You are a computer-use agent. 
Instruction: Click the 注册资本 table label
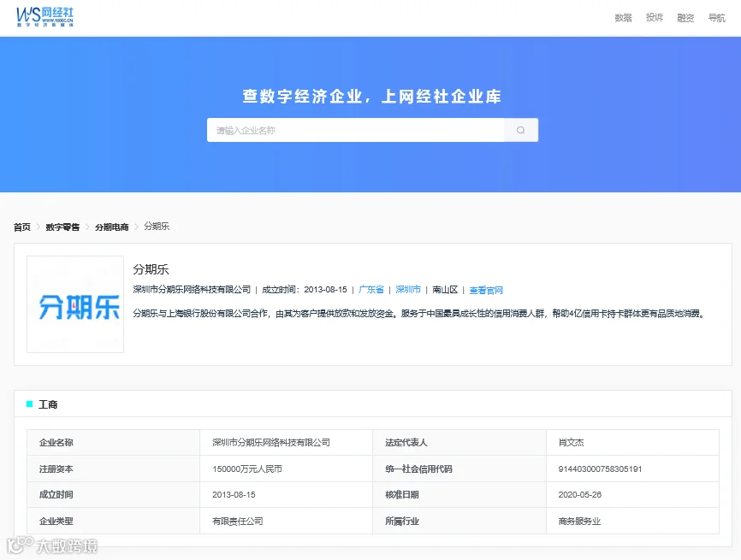[56, 469]
